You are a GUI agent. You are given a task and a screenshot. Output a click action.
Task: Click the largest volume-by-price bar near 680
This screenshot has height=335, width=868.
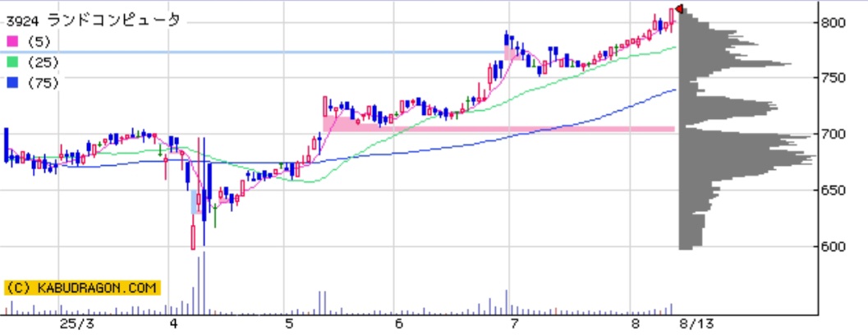click(746, 157)
